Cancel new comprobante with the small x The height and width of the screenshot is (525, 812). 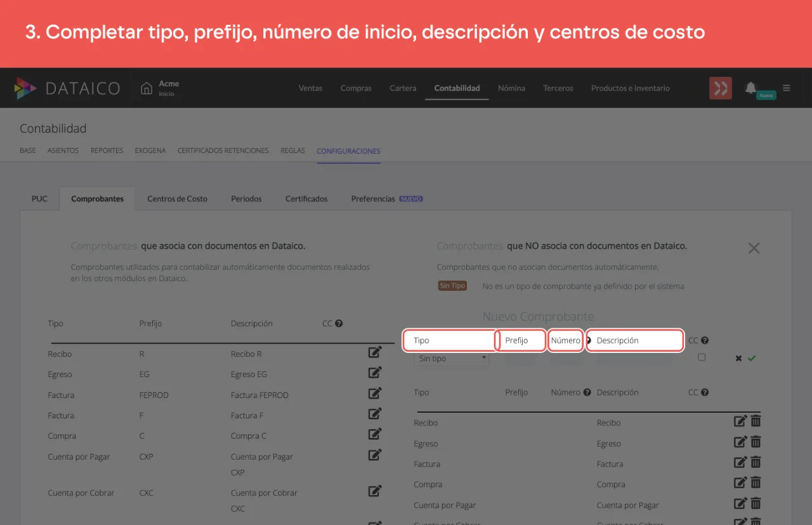(738, 359)
